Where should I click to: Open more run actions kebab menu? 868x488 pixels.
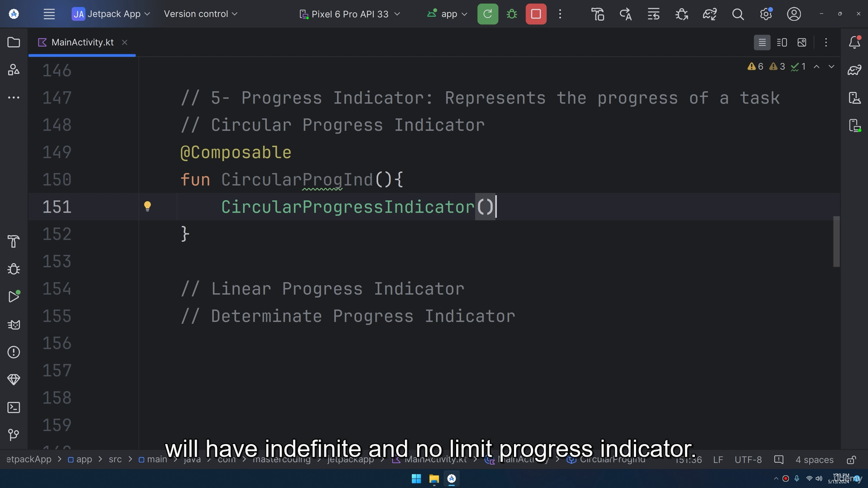coord(560,14)
